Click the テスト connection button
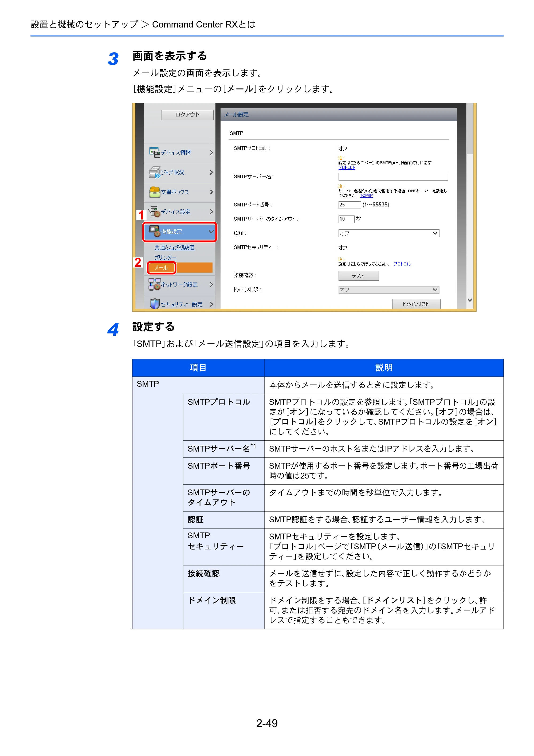 pyautogui.click(x=358, y=276)
